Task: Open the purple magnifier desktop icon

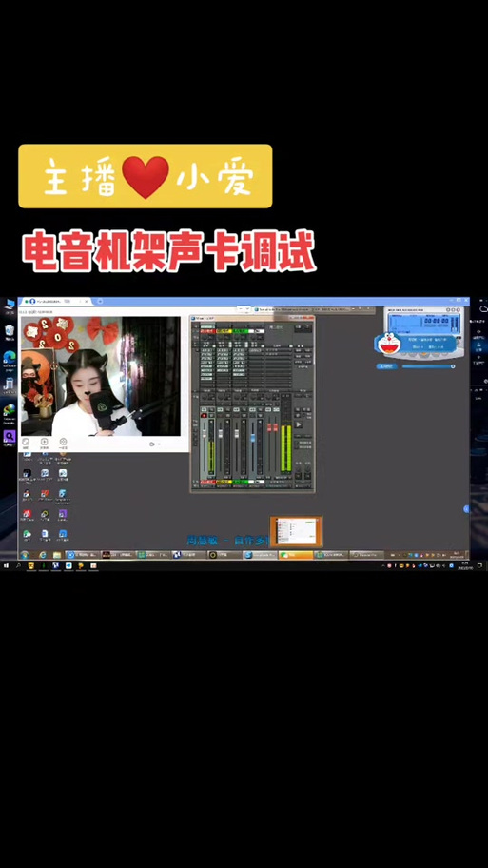Action: click(9, 436)
